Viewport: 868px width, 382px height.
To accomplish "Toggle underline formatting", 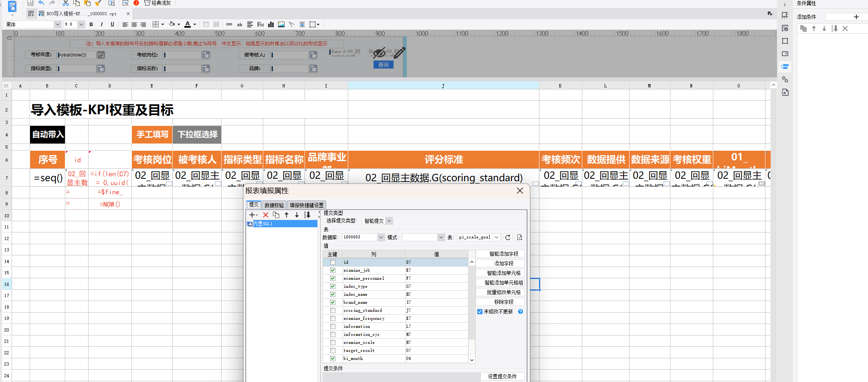I will pyautogui.click(x=112, y=24).
